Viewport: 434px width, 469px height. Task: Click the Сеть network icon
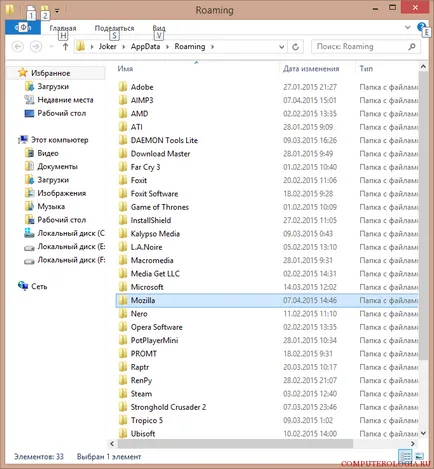pos(23,286)
